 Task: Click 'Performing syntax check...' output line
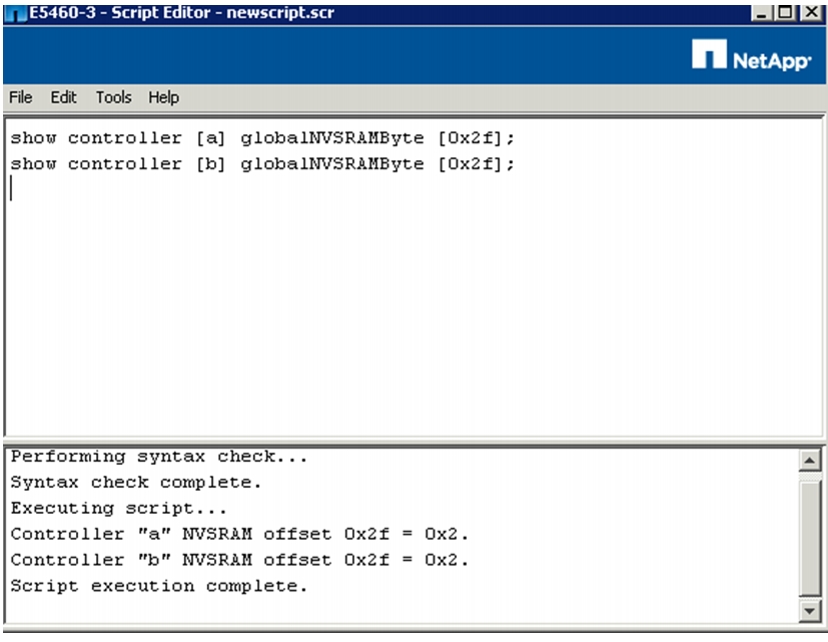158,457
